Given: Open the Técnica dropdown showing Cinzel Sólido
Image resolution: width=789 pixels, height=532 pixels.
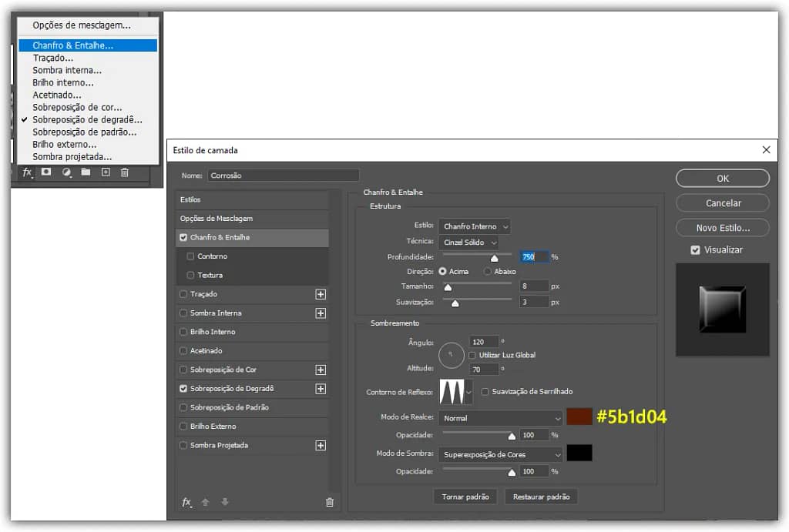Looking at the screenshot, I should (468, 243).
